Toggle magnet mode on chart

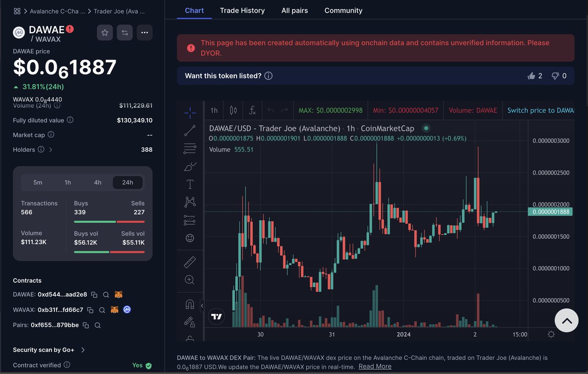coord(190,304)
